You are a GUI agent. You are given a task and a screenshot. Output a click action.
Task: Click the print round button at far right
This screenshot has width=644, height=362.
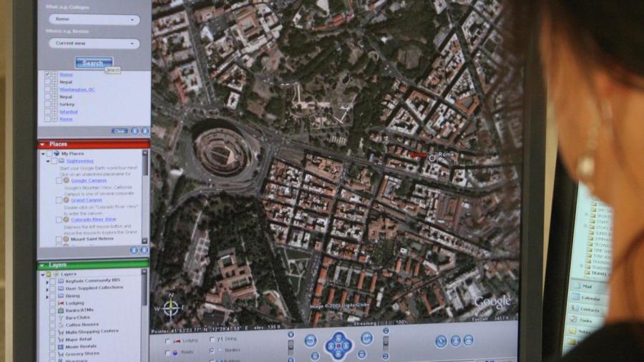pyautogui.click(x=469, y=340)
